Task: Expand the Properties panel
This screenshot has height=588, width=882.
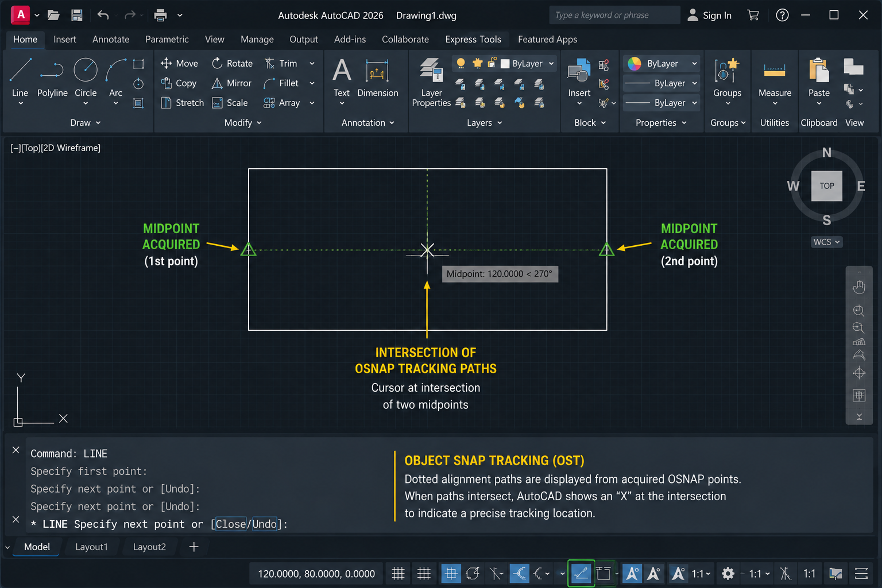Action: point(661,122)
